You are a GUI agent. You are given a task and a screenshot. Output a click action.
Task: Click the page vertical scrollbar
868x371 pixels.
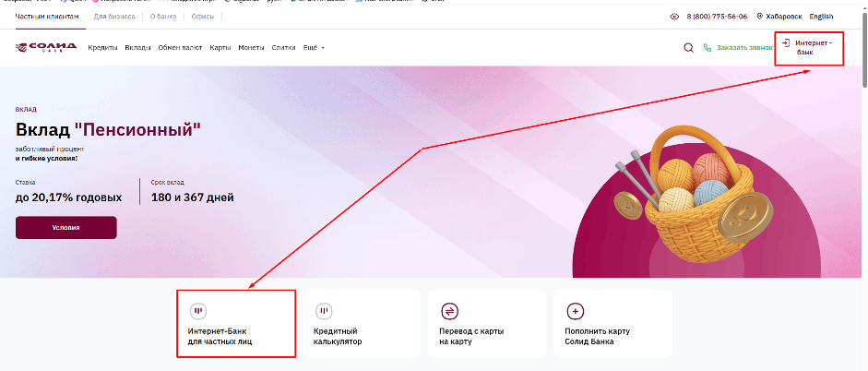862,185
